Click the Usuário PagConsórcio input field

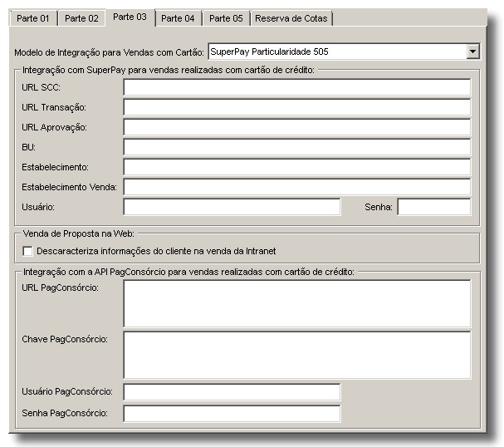(x=232, y=392)
